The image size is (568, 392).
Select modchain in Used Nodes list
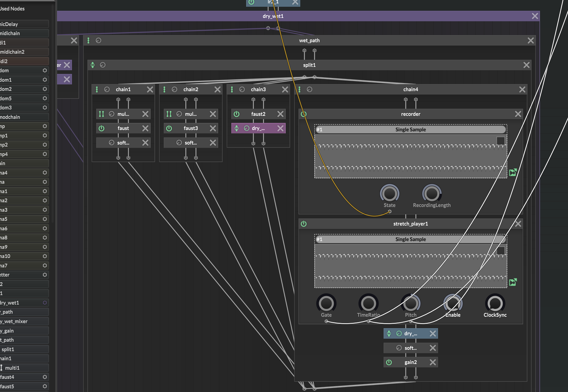24,117
